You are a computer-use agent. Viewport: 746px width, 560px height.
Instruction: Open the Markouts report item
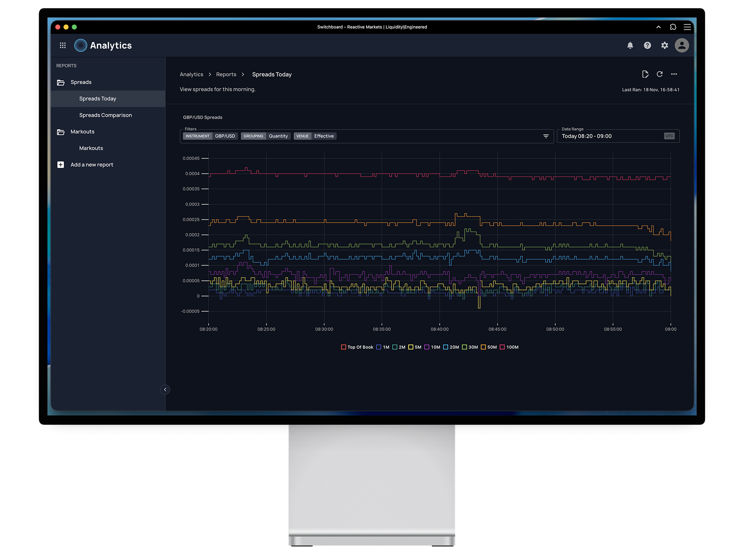pyautogui.click(x=91, y=148)
